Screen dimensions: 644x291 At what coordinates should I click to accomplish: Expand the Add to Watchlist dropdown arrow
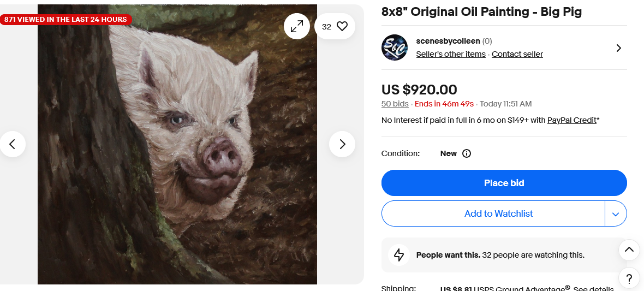(x=616, y=213)
